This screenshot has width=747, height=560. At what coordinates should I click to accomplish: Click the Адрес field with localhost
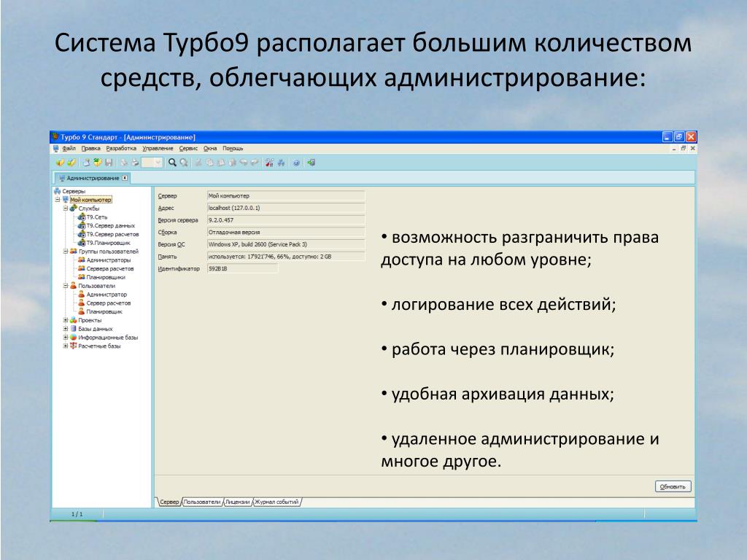pos(286,208)
